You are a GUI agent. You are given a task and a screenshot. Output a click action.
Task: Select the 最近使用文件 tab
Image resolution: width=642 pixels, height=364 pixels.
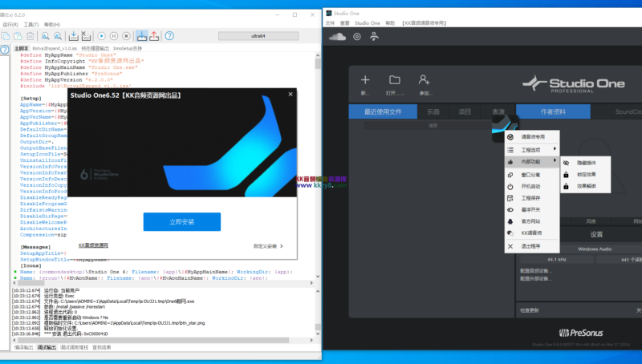pos(383,111)
